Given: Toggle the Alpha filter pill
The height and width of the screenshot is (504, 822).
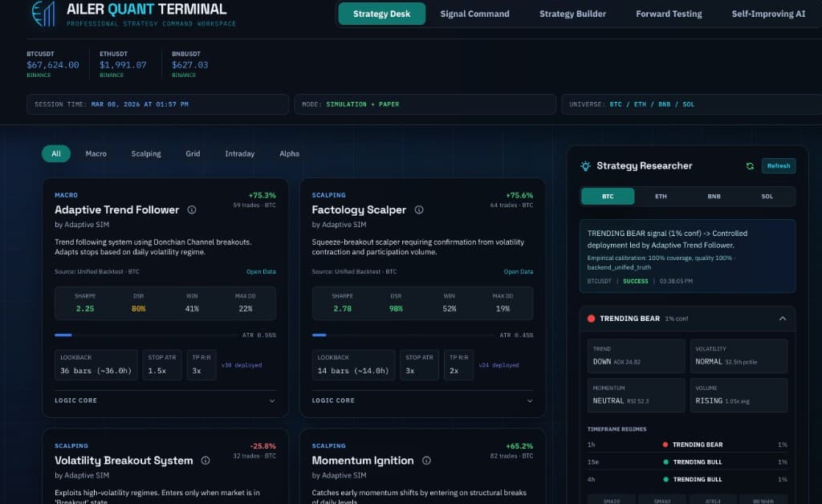Looking at the screenshot, I should tap(289, 153).
